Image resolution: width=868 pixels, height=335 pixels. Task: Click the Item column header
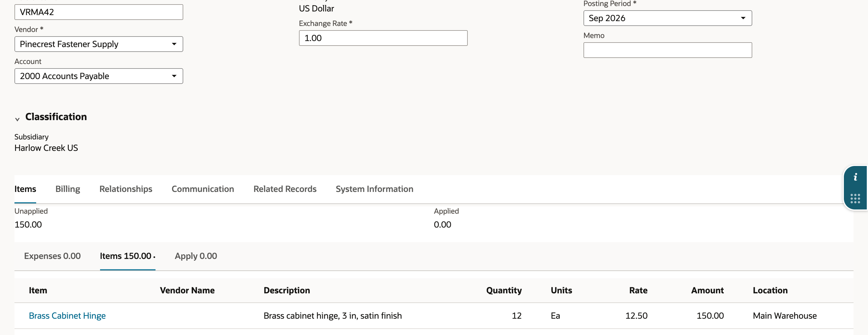coord(38,290)
